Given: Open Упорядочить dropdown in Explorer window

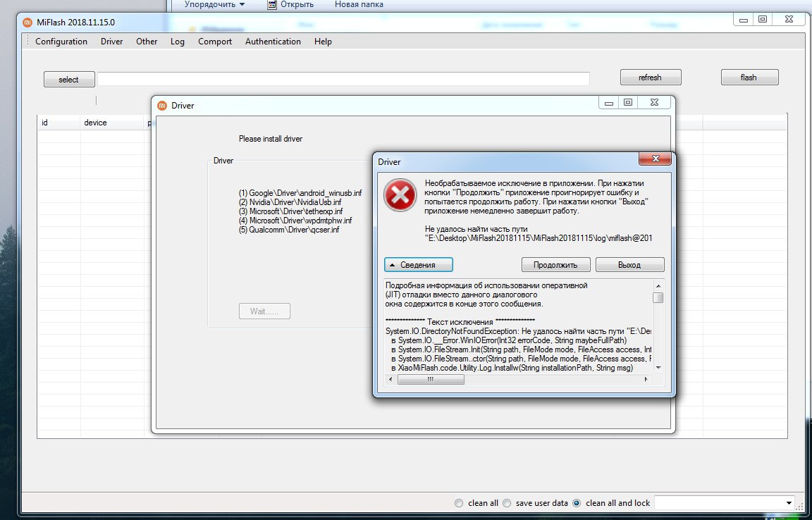Looking at the screenshot, I should click(x=215, y=5).
